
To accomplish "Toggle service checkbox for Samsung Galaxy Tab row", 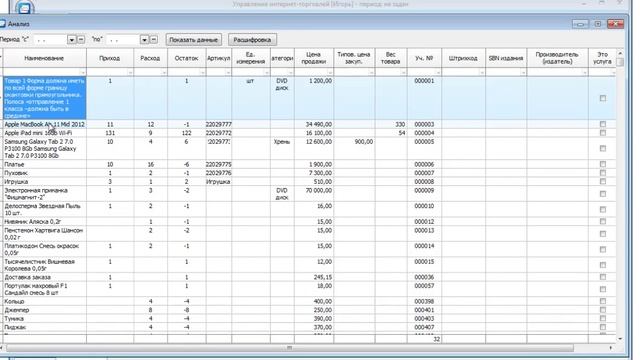I will click(603, 149).
